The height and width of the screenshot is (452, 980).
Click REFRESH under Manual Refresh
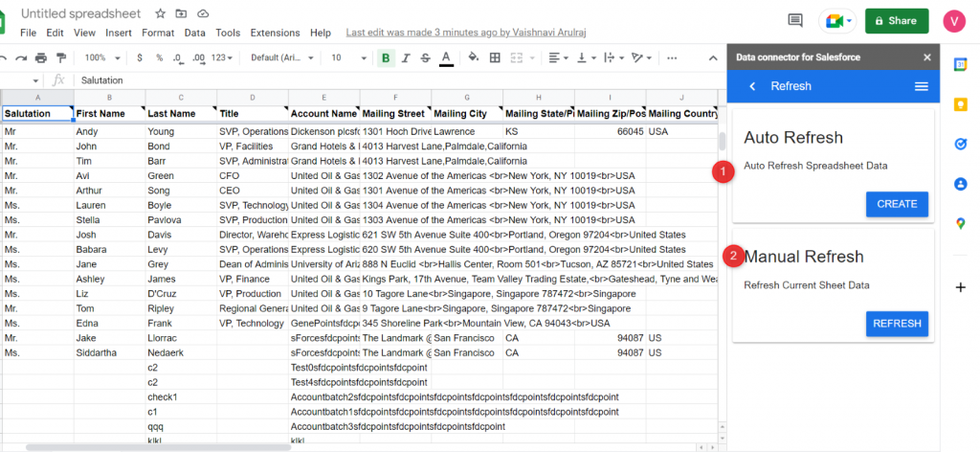coord(897,324)
